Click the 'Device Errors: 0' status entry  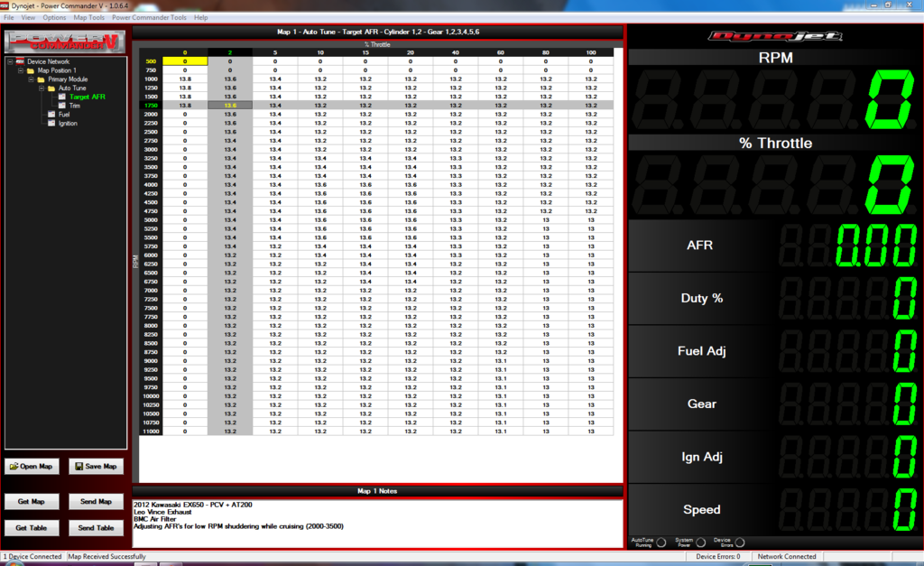pos(717,557)
